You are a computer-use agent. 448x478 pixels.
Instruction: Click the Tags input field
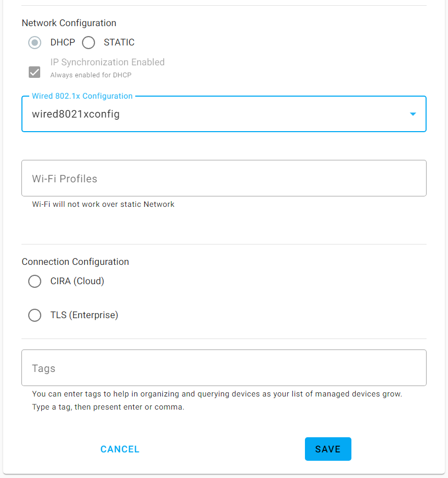coord(223,368)
